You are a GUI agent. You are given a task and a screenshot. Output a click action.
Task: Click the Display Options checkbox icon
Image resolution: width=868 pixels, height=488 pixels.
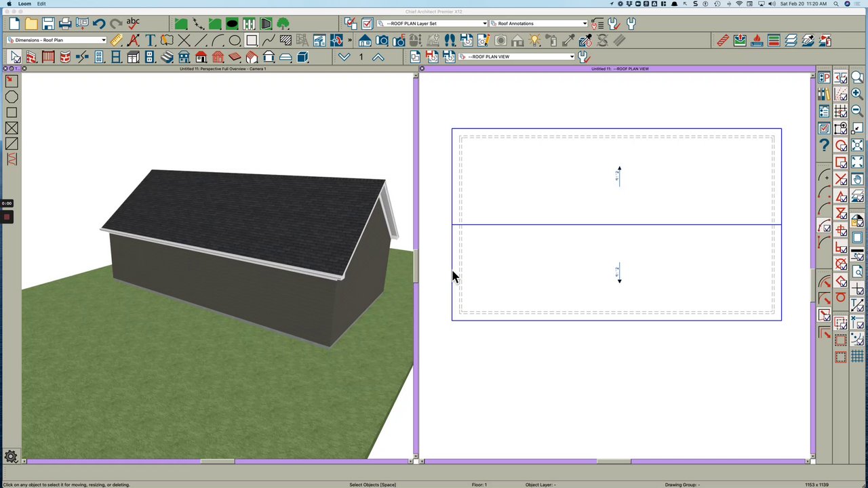pos(367,24)
